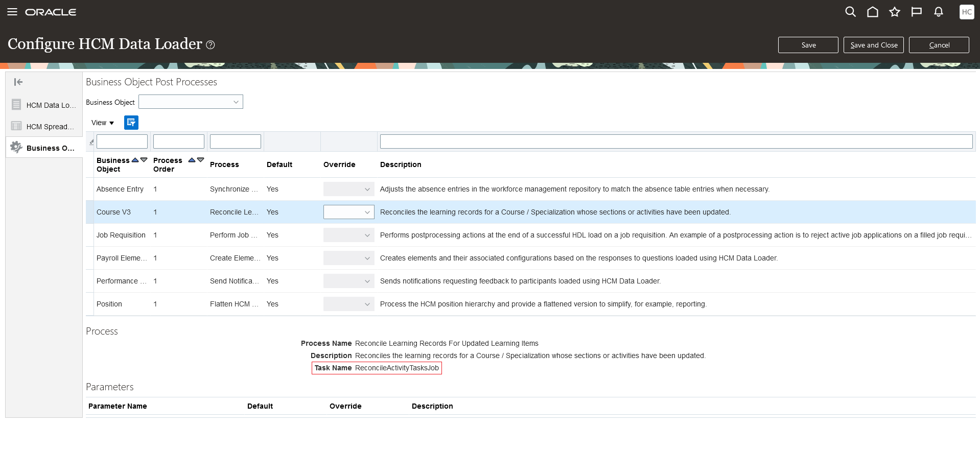Image resolution: width=980 pixels, height=450 pixels.
Task: Click the Default column header
Action: [x=279, y=164]
